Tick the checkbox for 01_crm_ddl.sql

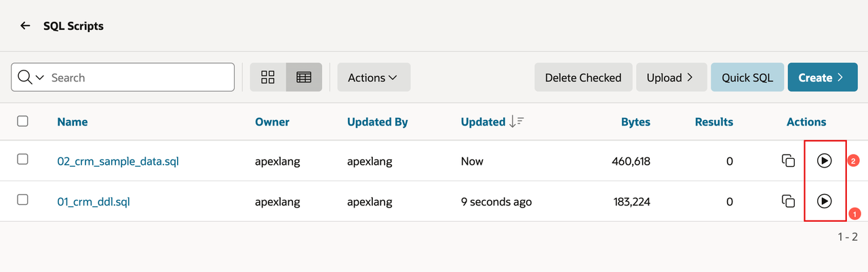22,199
